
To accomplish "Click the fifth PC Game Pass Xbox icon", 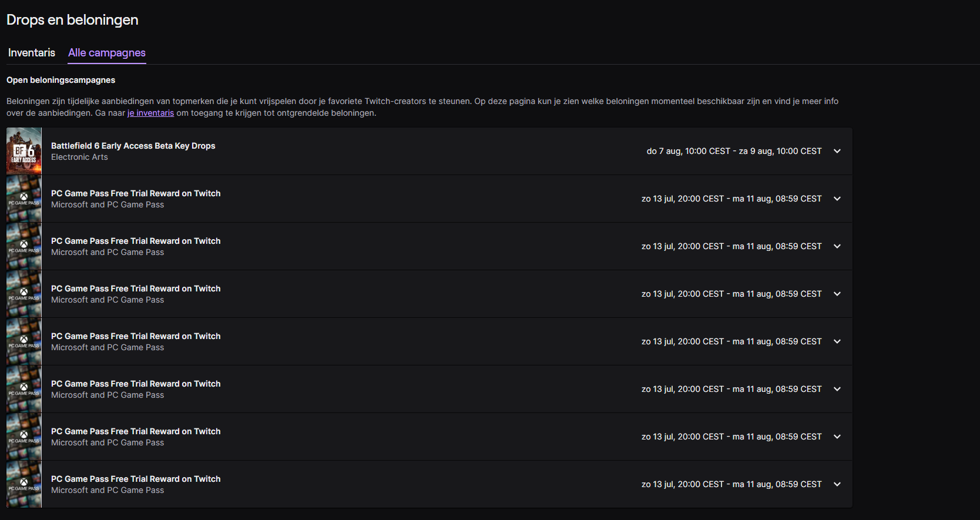I will (x=24, y=387).
